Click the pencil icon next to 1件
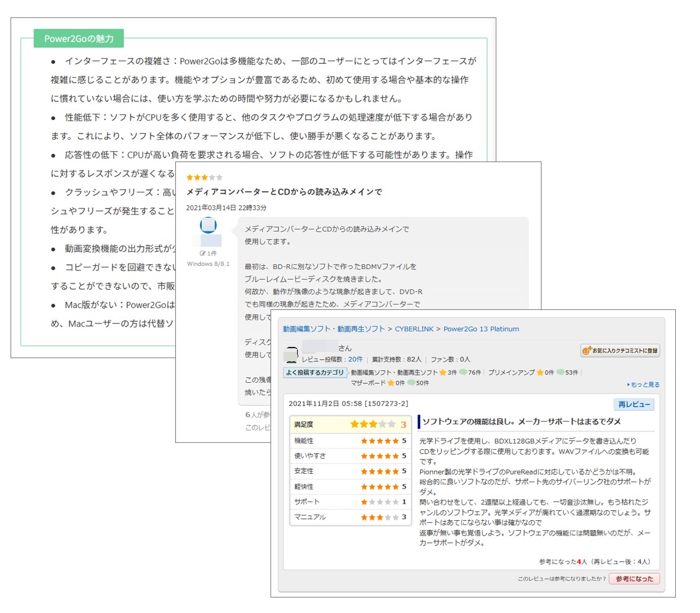The width and height of the screenshot is (700, 613). coord(202,253)
